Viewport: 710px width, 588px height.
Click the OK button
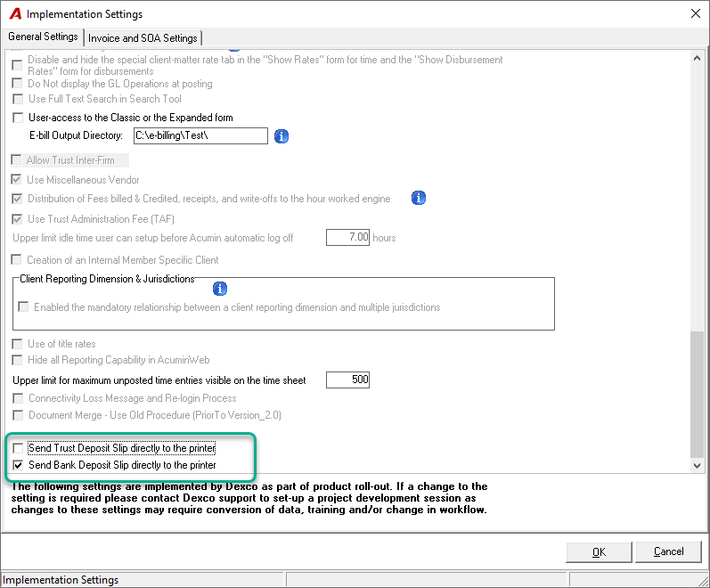tap(599, 552)
